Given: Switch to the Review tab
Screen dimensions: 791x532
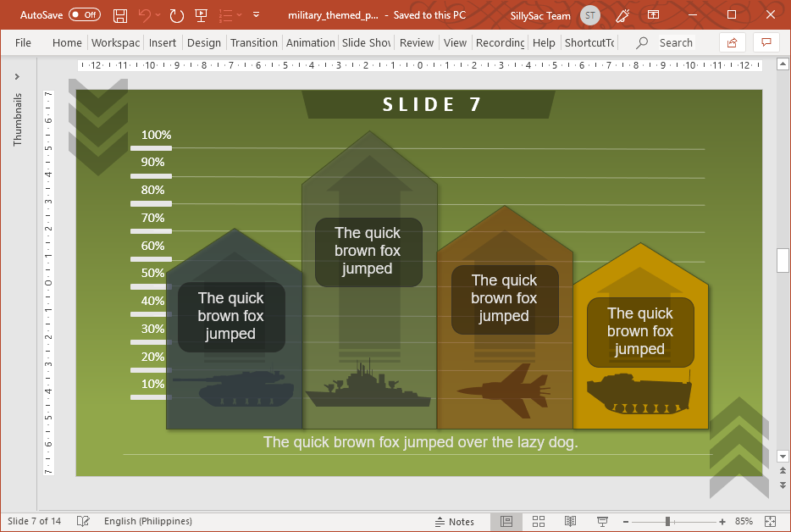Looking at the screenshot, I should pyautogui.click(x=416, y=42).
